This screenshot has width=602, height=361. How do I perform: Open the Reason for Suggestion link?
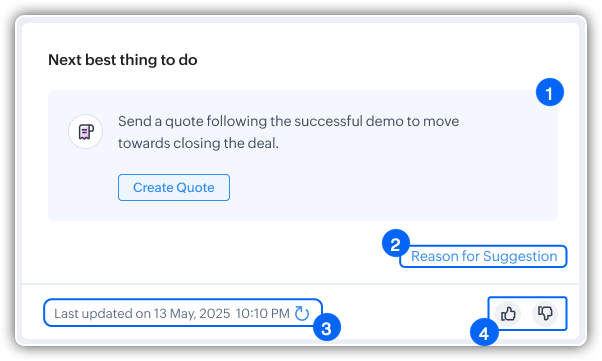point(484,256)
